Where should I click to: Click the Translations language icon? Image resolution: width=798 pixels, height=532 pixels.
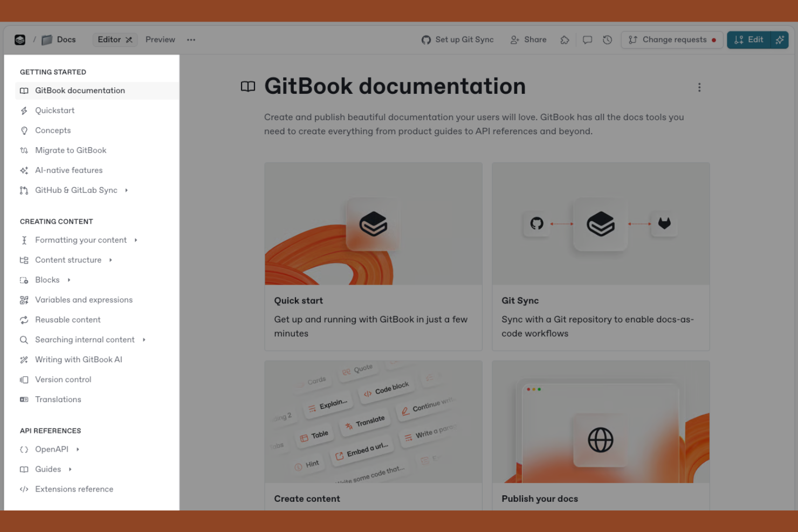click(24, 400)
